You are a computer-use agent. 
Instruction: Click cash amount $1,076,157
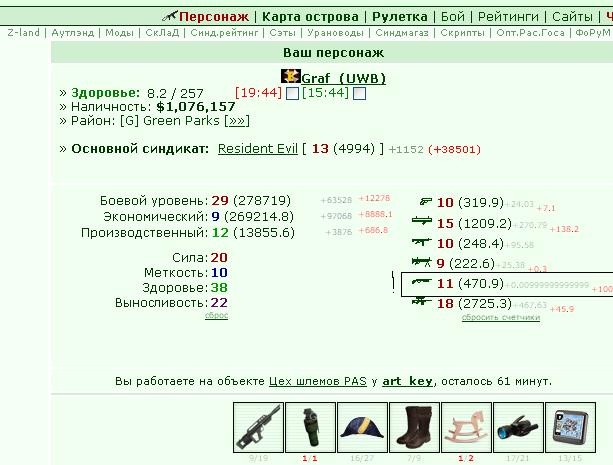196,106
